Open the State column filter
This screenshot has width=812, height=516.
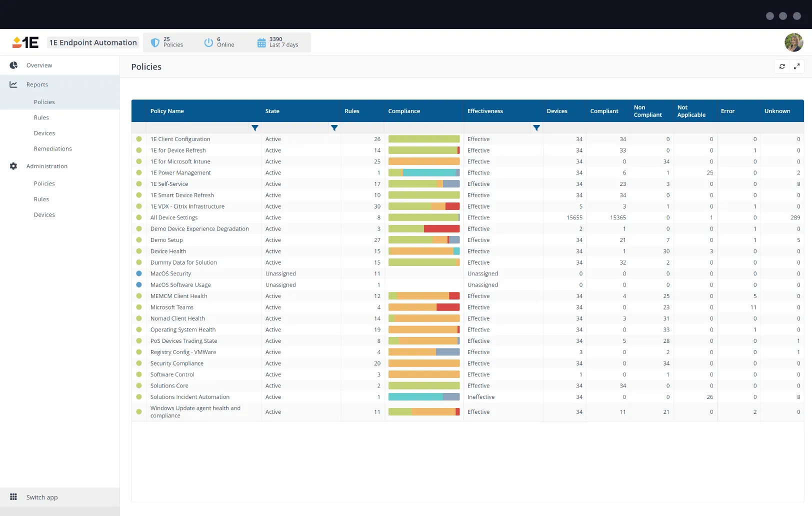click(x=334, y=128)
